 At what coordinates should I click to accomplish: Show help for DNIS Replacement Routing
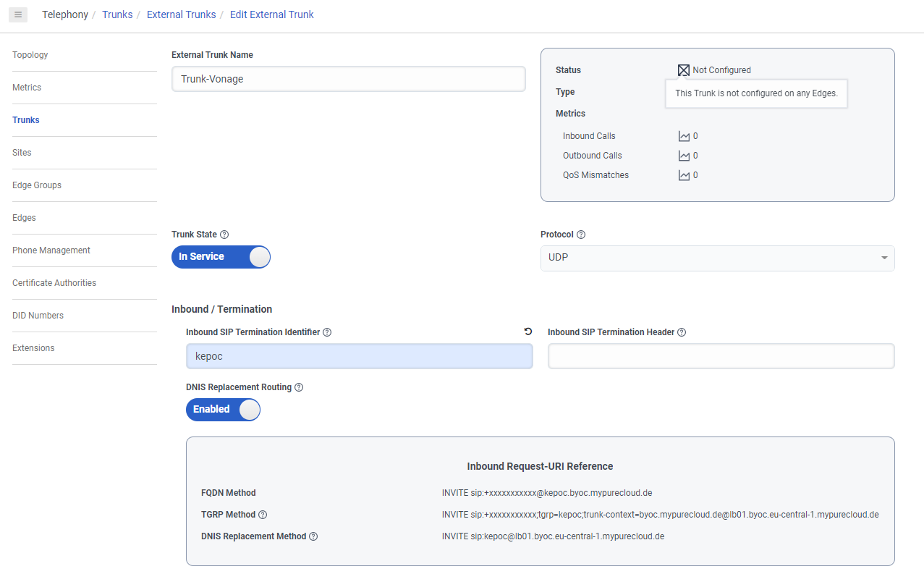tap(299, 387)
